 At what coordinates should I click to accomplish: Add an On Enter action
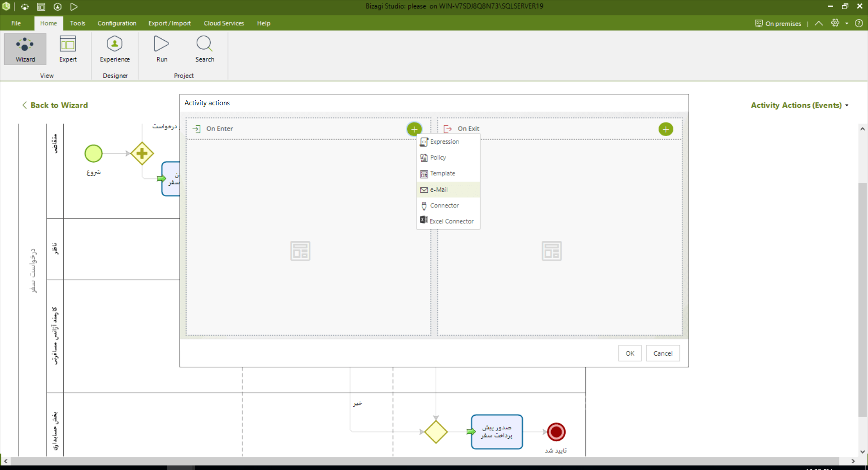tap(414, 129)
